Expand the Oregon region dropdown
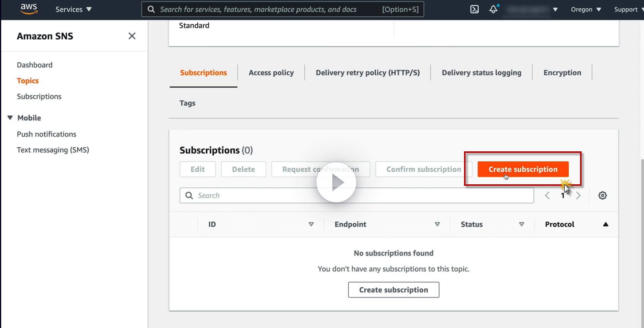 (x=586, y=10)
